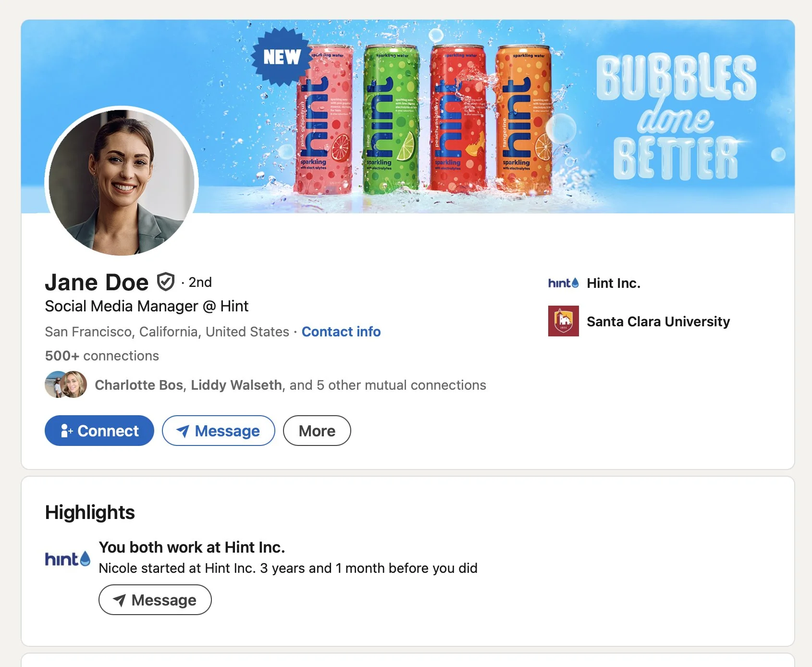The width and height of the screenshot is (812, 667).
Task: Click 'Nicole started at Hint Inc.' description text
Action: click(288, 568)
